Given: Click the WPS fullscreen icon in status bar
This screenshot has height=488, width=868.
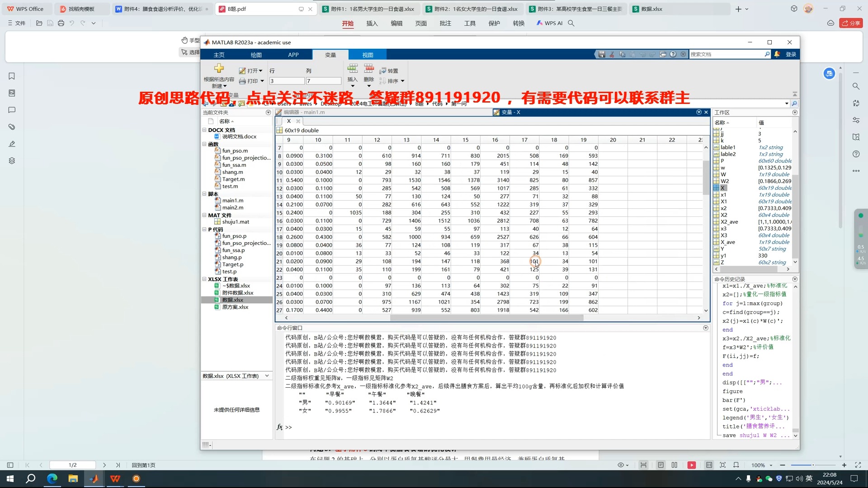Looking at the screenshot, I should click(858, 465).
